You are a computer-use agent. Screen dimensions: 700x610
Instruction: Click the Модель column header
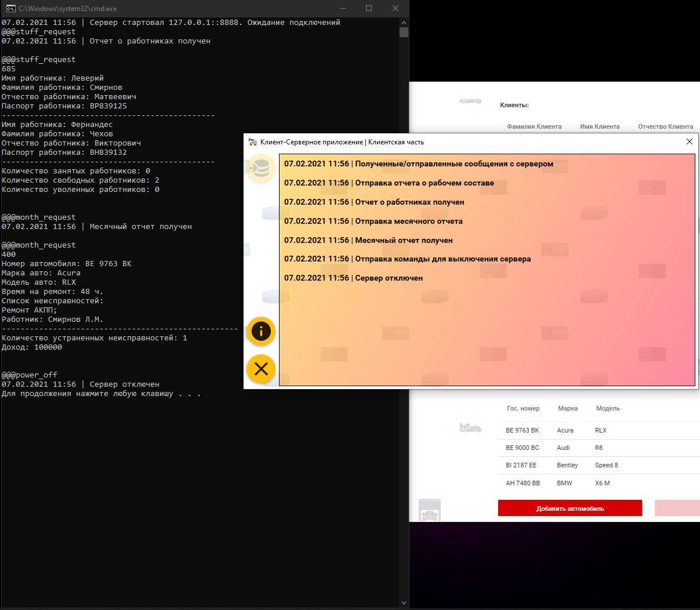608,408
